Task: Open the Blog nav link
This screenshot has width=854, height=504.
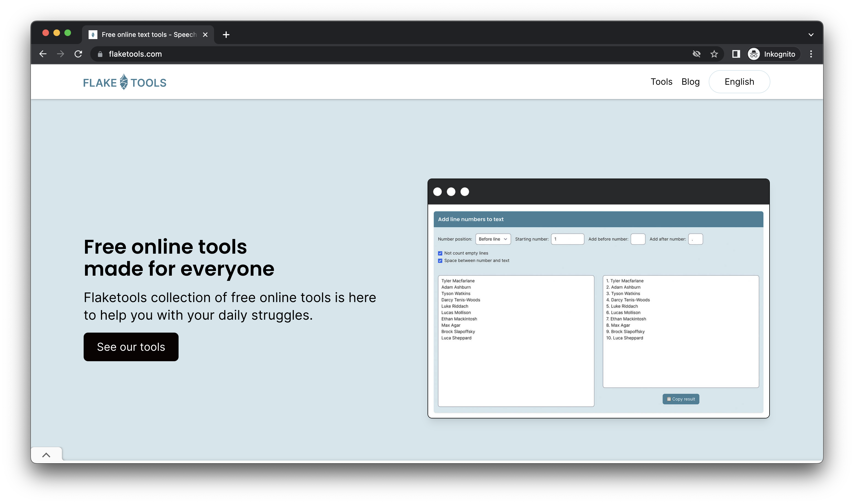Action: pyautogui.click(x=690, y=82)
